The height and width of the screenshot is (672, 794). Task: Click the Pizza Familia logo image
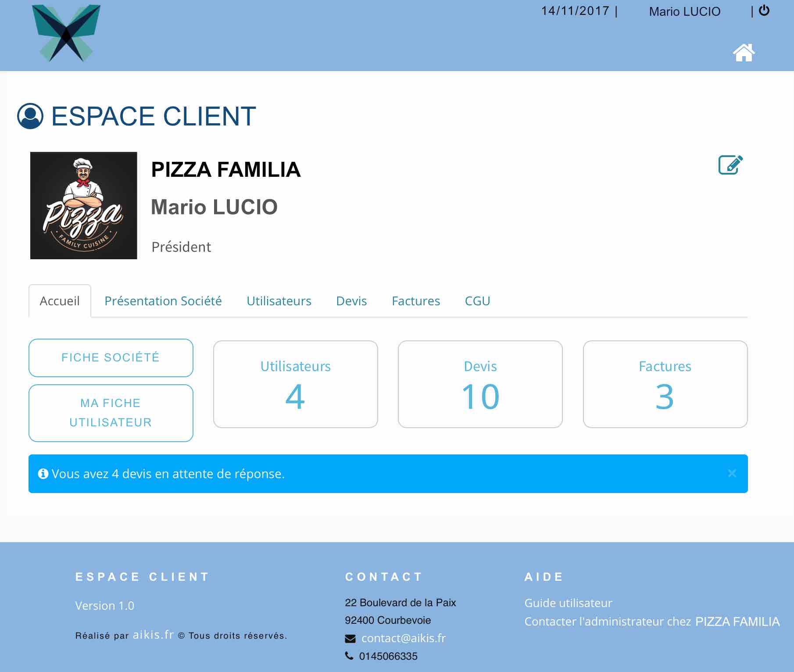[x=83, y=205]
